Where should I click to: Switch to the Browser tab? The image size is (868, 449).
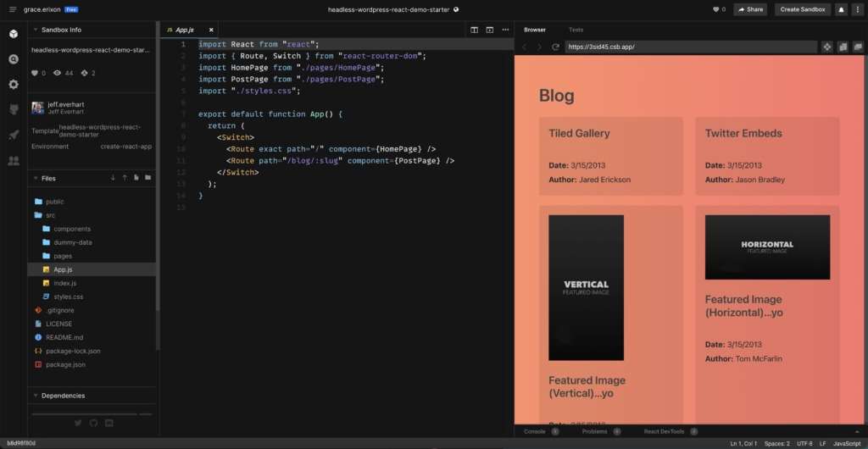[535, 30]
